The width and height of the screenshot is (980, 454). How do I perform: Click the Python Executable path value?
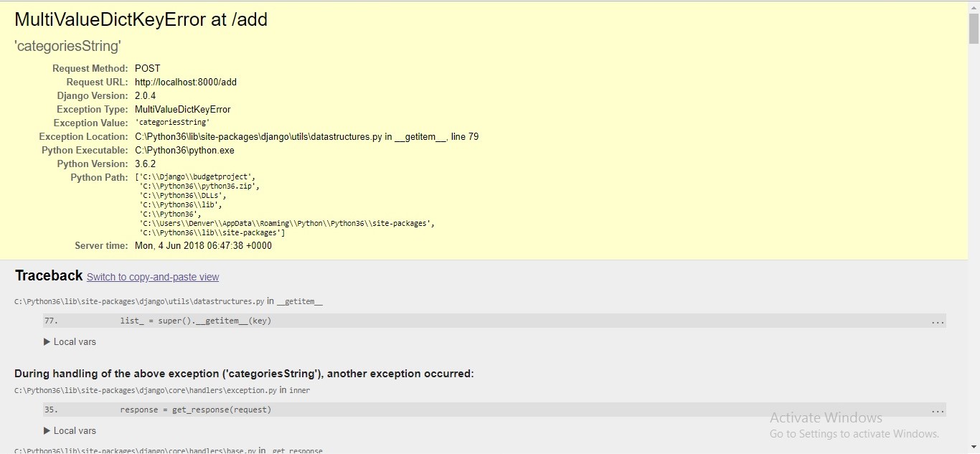(x=184, y=150)
